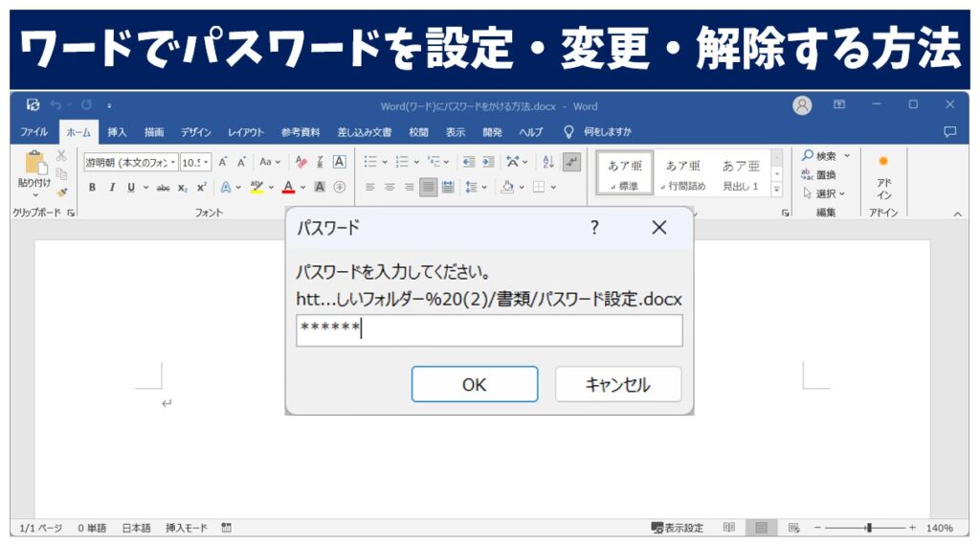Align text right
This screenshot has width=980, height=544.
click(x=409, y=187)
